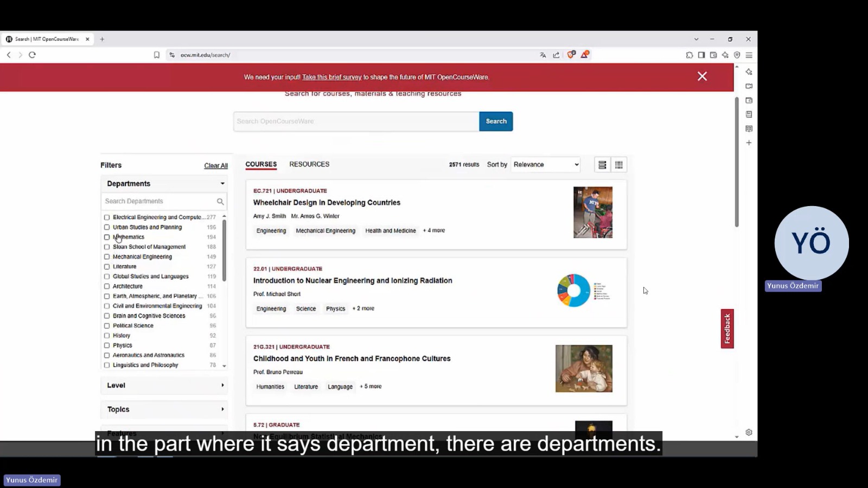The image size is (868, 488).
Task: Click the Wheelchair Design course thumbnail
Action: pyautogui.click(x=593, y=213)
